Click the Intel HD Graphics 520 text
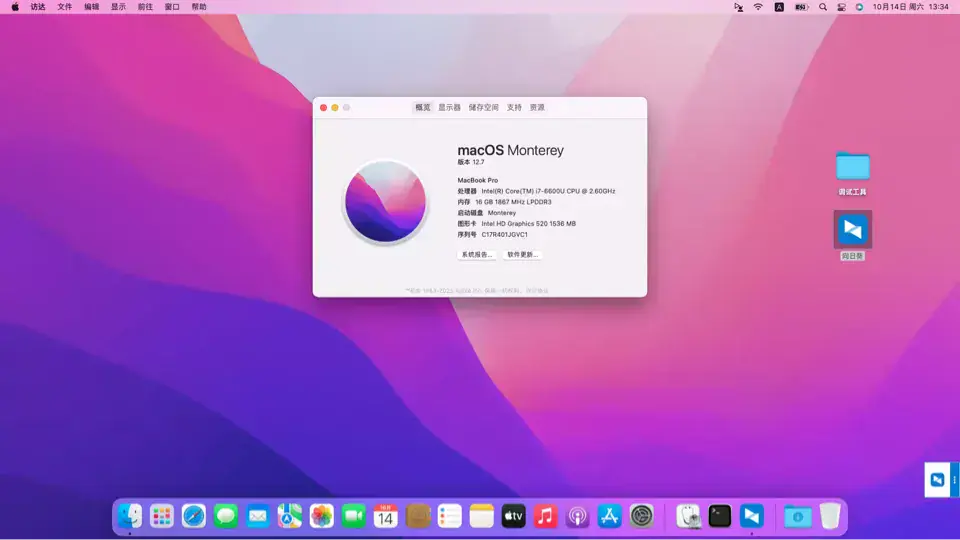Screen dimensions: 960x540 point(528,223)
